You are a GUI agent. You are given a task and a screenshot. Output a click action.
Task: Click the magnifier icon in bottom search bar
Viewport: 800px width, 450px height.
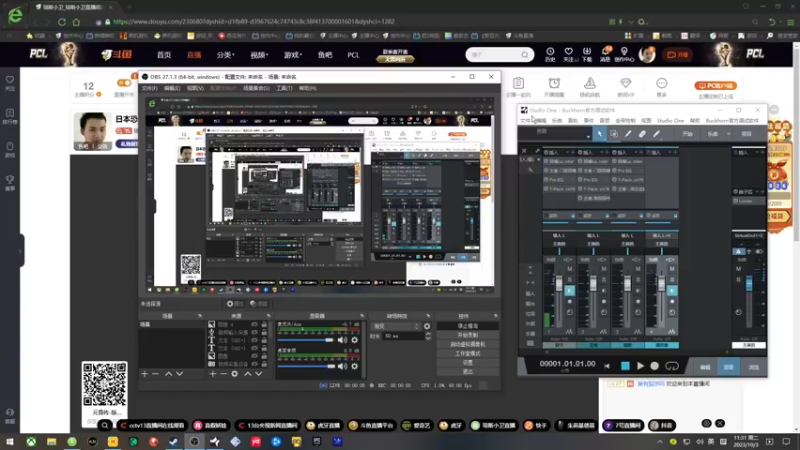(105, 426)
